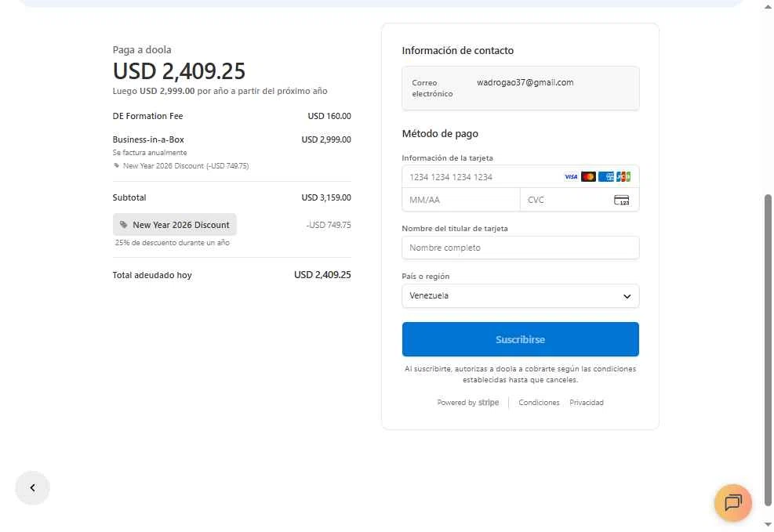Click the card number field
The image size is (774, 532).
[x=520, y=176]
